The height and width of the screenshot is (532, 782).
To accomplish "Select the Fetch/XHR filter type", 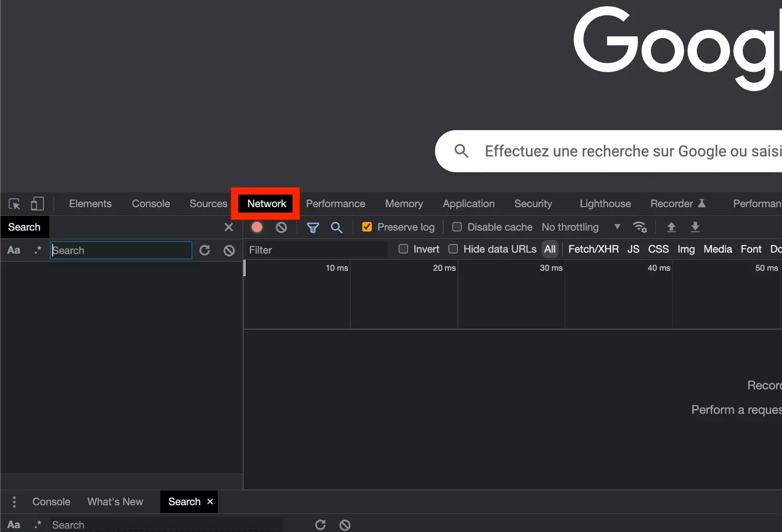I will (x=593, y=249).
